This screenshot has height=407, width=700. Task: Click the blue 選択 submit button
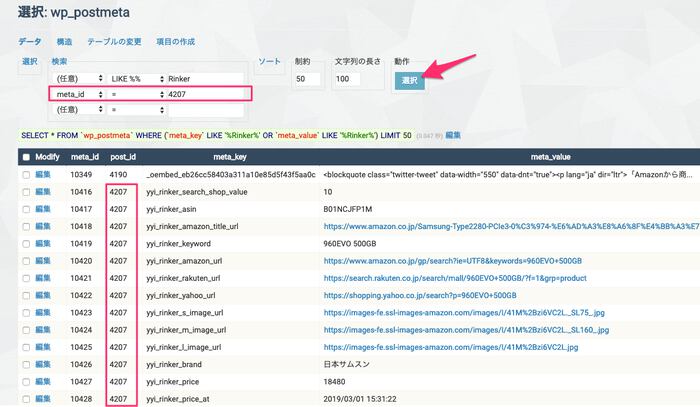(x=409, y=80)
